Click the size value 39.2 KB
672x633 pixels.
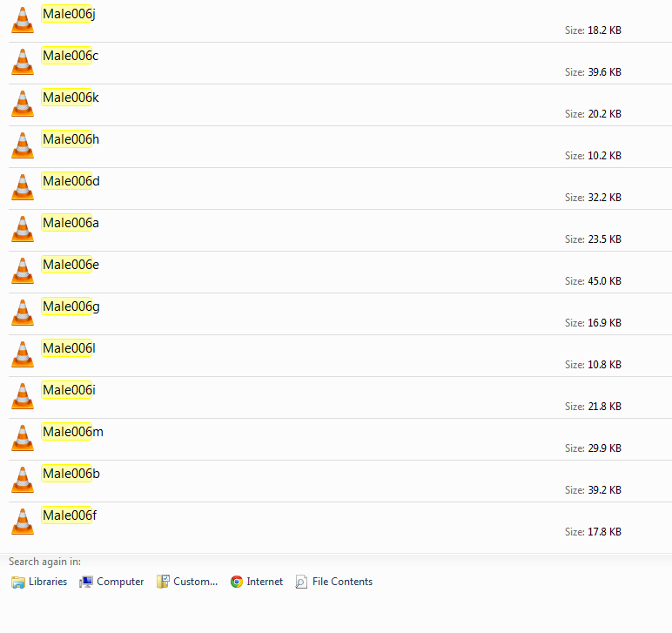(604, 490)
